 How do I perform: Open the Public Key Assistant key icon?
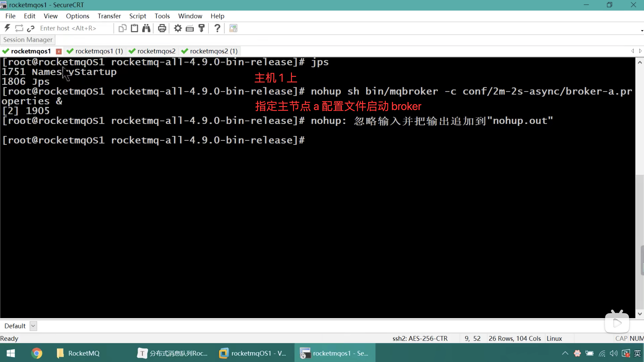click(202, 28)
